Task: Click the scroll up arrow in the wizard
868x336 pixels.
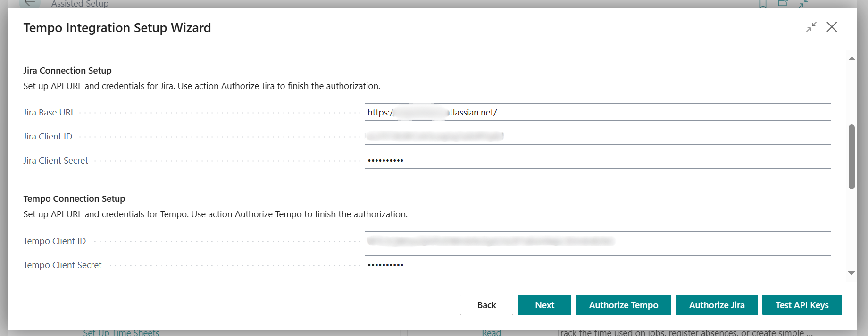Action: (x=851, y=59)
